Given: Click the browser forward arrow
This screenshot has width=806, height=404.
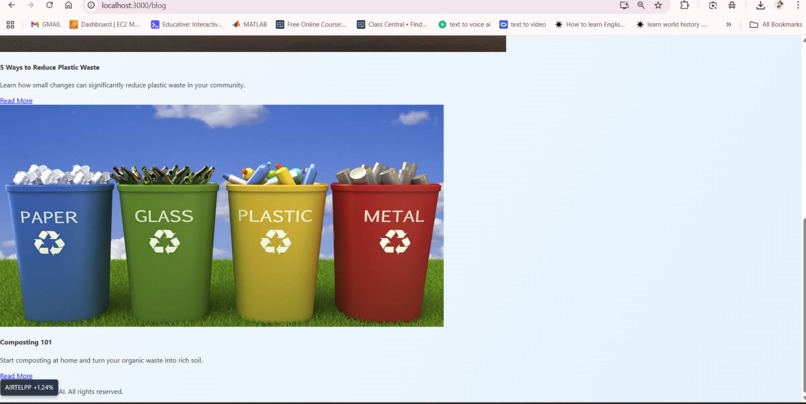Looking at the screenshot, I should tap(30, 5).
